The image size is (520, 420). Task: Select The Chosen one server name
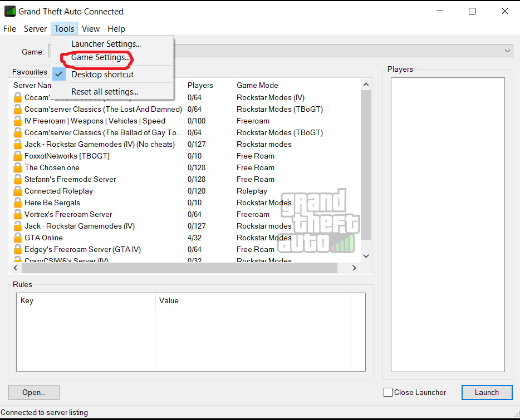tap(52, 168)
